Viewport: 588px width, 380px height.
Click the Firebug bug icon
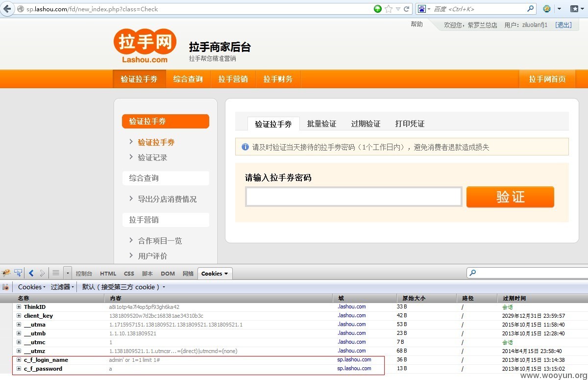(x=6, y=273)
